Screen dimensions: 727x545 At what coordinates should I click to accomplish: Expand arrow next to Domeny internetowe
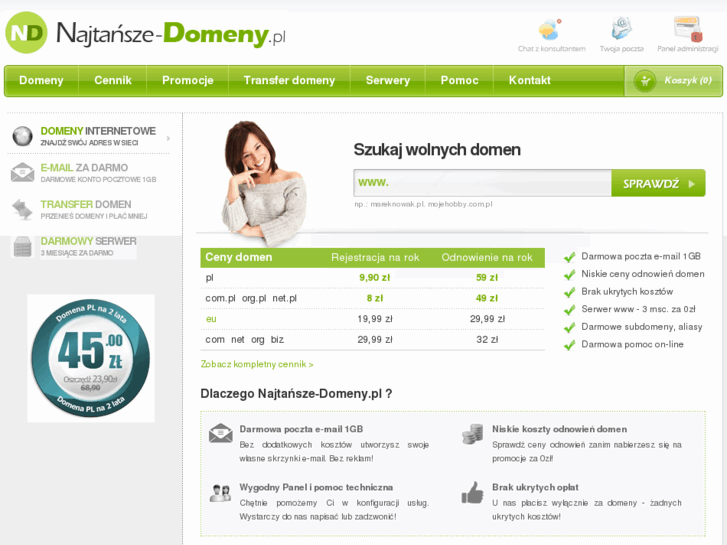[168, 138]
